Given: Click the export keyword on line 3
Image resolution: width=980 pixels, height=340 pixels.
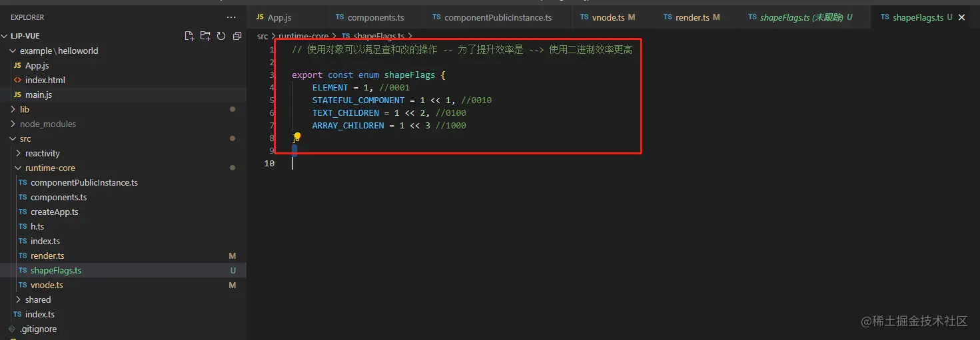Looking at the screenshot, I should 307,75.
